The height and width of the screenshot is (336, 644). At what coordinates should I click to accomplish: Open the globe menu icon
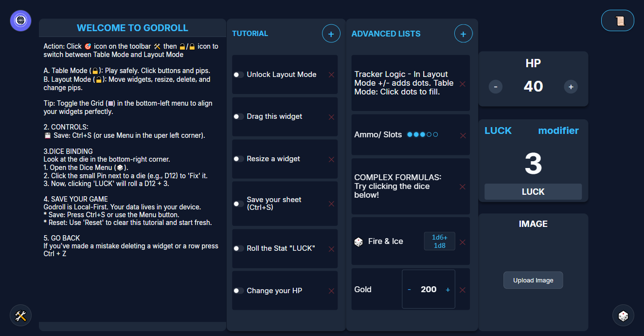(x=21, y=20)
